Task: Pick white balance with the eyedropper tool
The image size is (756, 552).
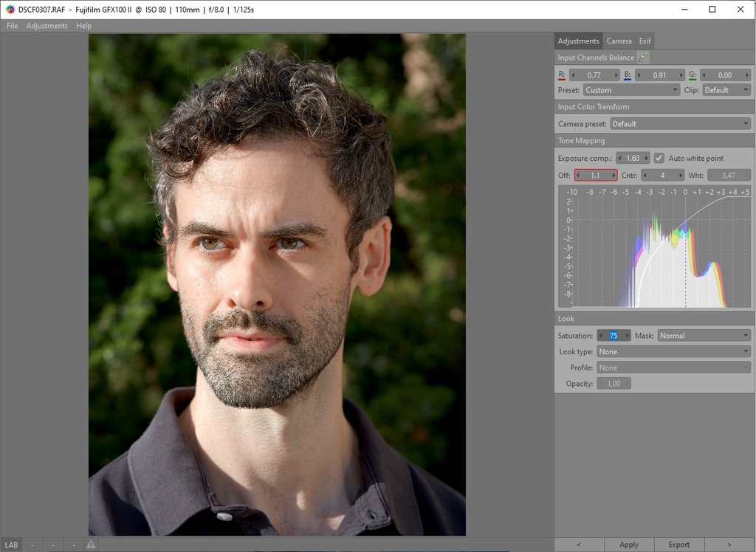Action: pyautogui.click(x=644, y=58)
